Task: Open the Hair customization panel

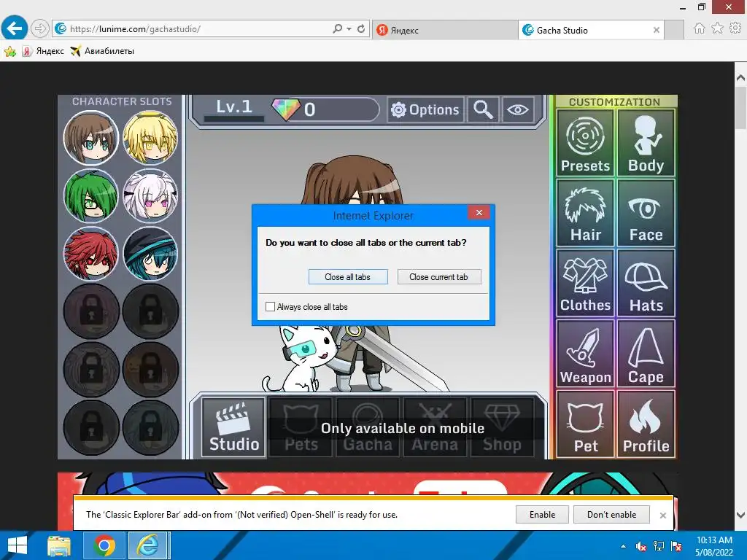Action: (585, 213)
